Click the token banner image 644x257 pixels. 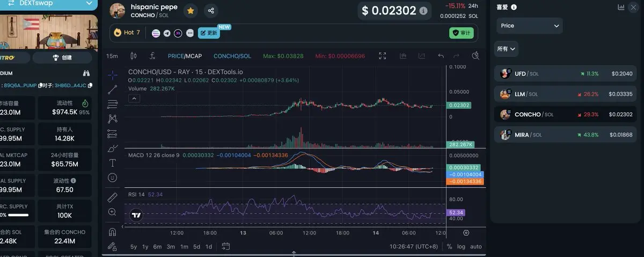tap(49, 32)
